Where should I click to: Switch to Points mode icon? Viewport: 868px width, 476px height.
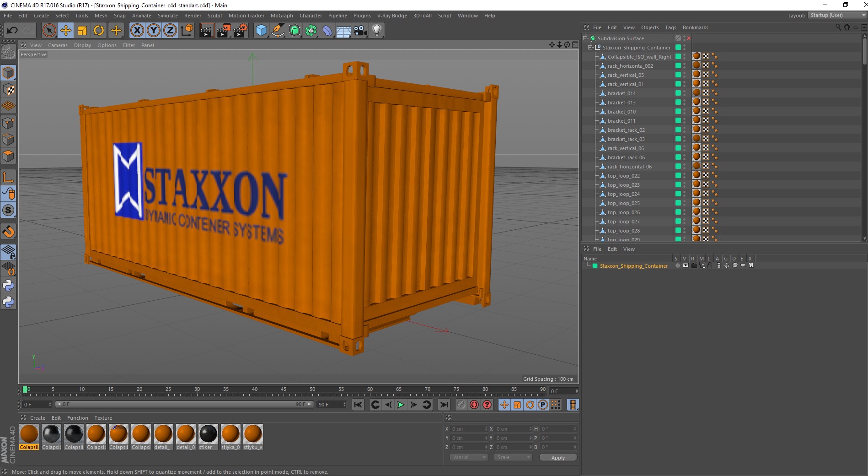click(x=8, y=123)
